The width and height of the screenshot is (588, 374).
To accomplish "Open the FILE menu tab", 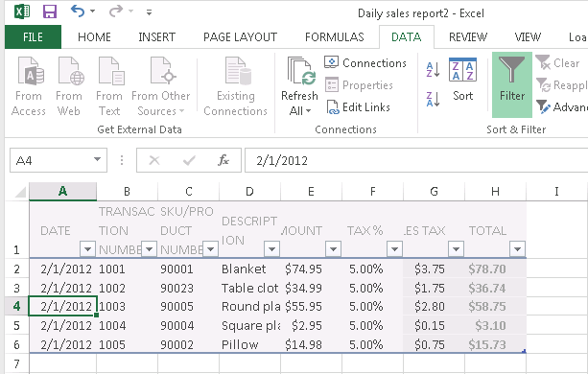I will coord(33,37).
